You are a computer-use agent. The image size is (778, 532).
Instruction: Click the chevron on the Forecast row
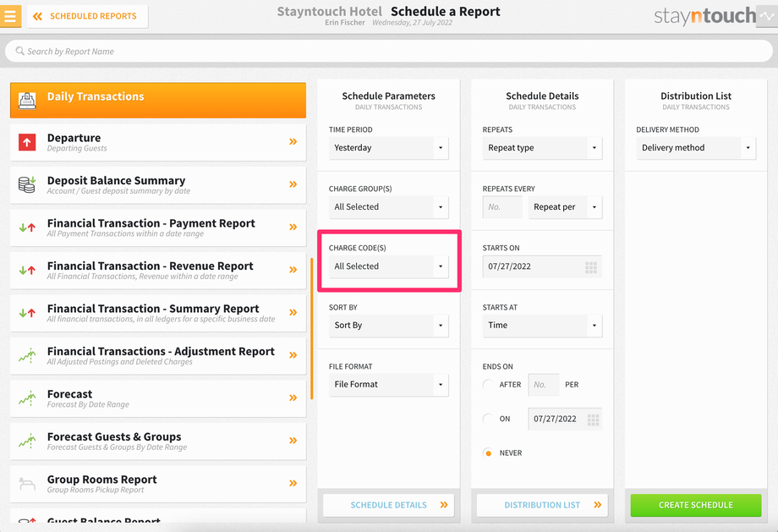293,398
